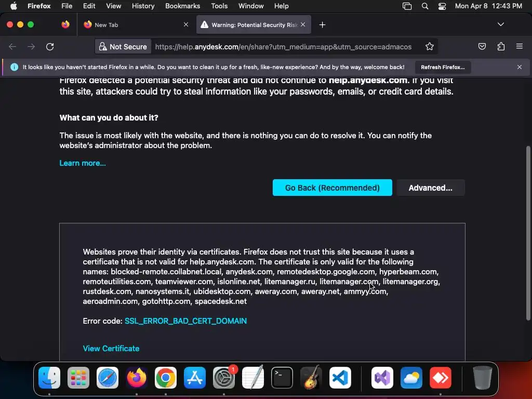This screenshot has width=532, height=399.
Task: Click the date and time in menu bar
Action: [x=488, y=6]
